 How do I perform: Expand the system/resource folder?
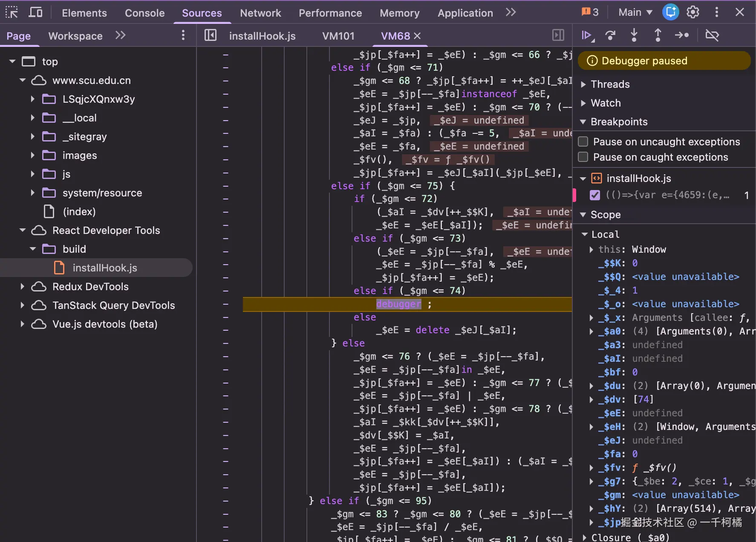coord(33,193)
